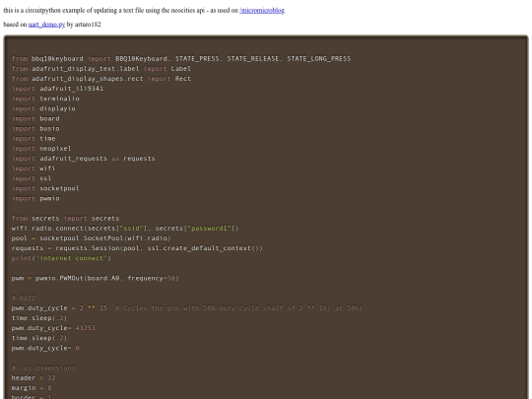532x399 pixels.
Task: Click the 'import pwmio' line
Action: (35, 198)
